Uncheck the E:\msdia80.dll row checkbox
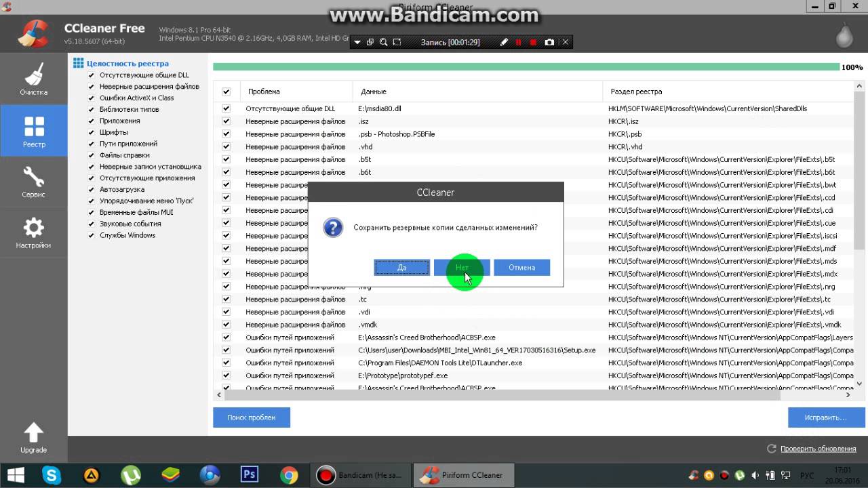Viewport: 868px width, 488px height. coord(226,108)
